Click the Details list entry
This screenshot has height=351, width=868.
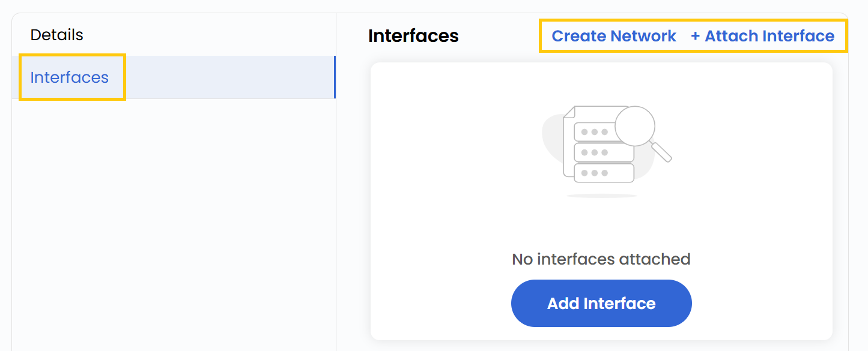click(x=56, y=35)
